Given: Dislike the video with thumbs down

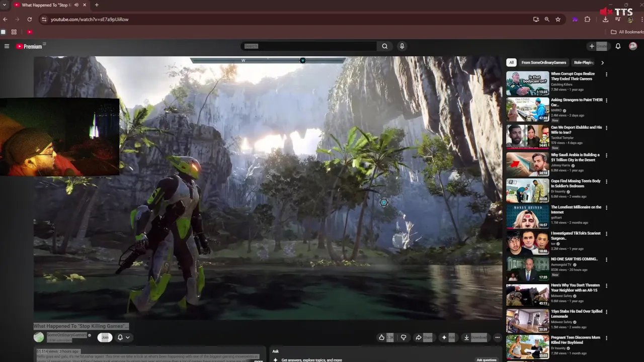Looking at the screenshot, I should tap(403, 337).
